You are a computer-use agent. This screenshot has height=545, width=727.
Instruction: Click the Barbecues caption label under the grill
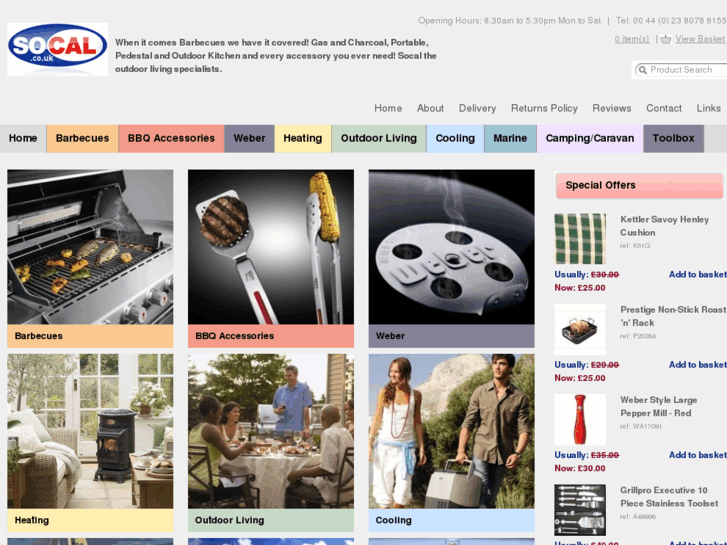pyautogui.click(x=38, y=336)
